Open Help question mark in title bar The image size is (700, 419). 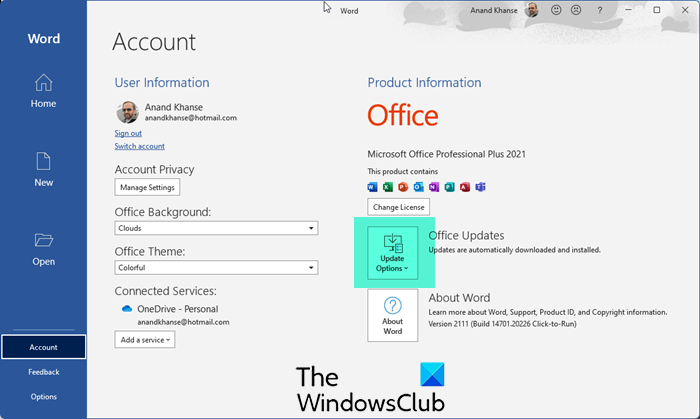click(600, 10)
